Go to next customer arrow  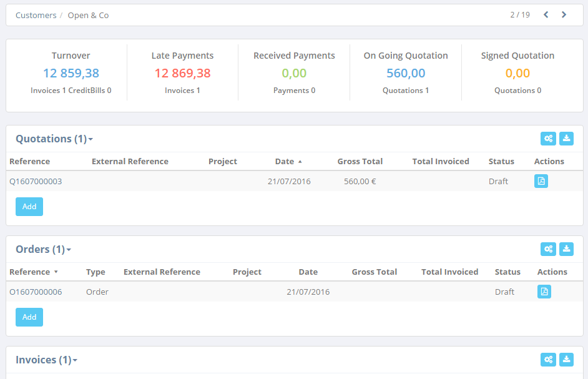564,14
